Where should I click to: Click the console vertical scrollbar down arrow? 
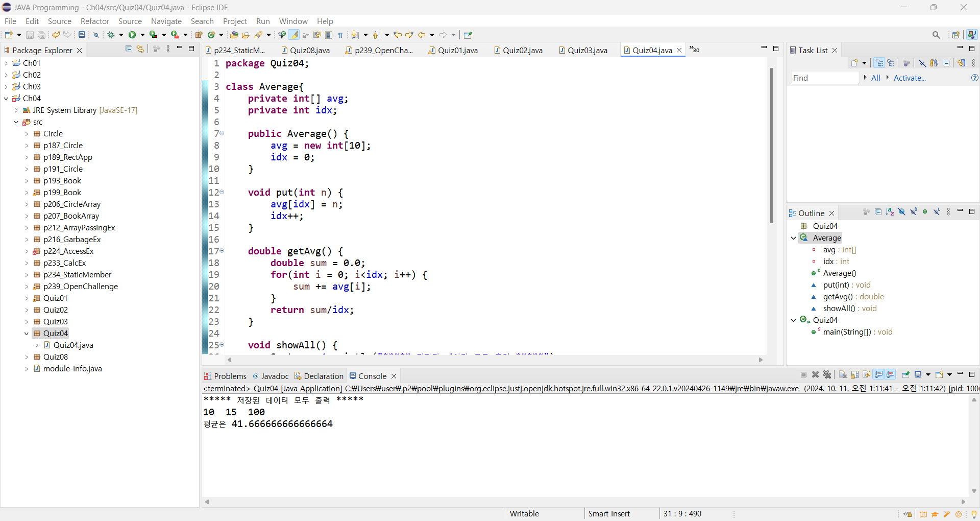(x=974, y=491)
